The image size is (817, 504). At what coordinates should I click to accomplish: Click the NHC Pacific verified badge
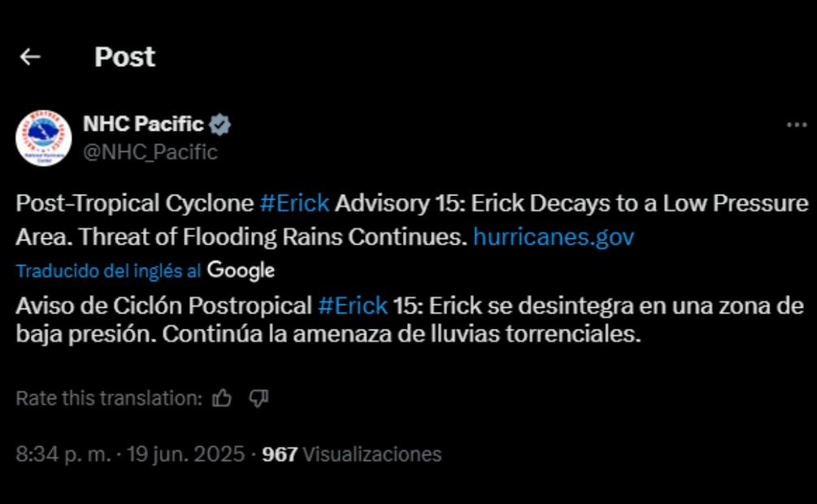(x=218, y=124)
